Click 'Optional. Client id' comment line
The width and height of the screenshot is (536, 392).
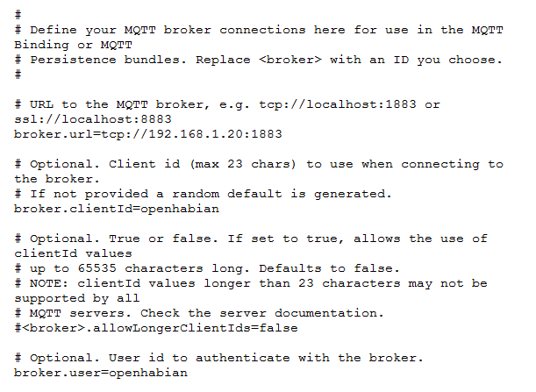click(259, 164)
